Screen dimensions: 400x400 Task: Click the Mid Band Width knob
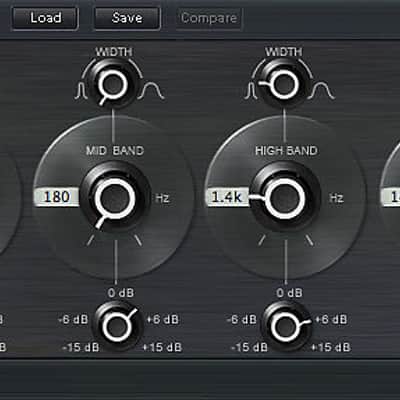[x=113, y=84]
